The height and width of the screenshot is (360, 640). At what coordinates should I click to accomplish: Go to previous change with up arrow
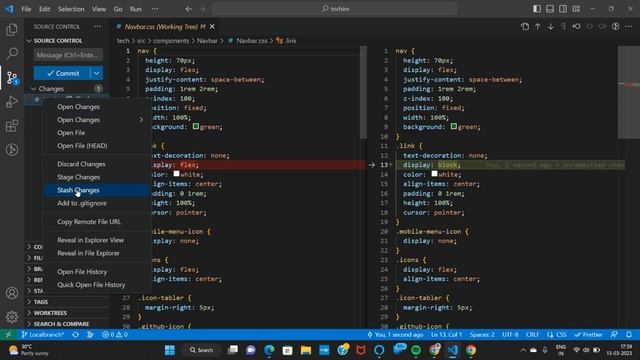pos(538,27)
